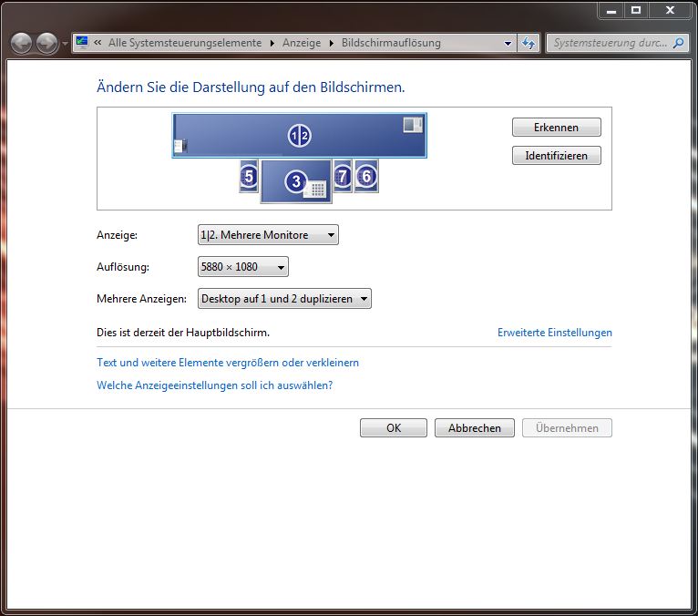Minimize the window
The height and width of the screenshot is (616, 698).
611,11
